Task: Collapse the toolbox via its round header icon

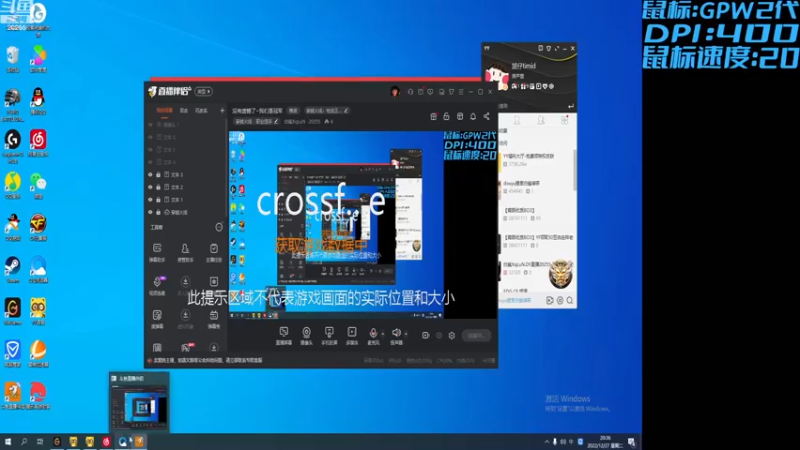Action: [x=219, y=227]
